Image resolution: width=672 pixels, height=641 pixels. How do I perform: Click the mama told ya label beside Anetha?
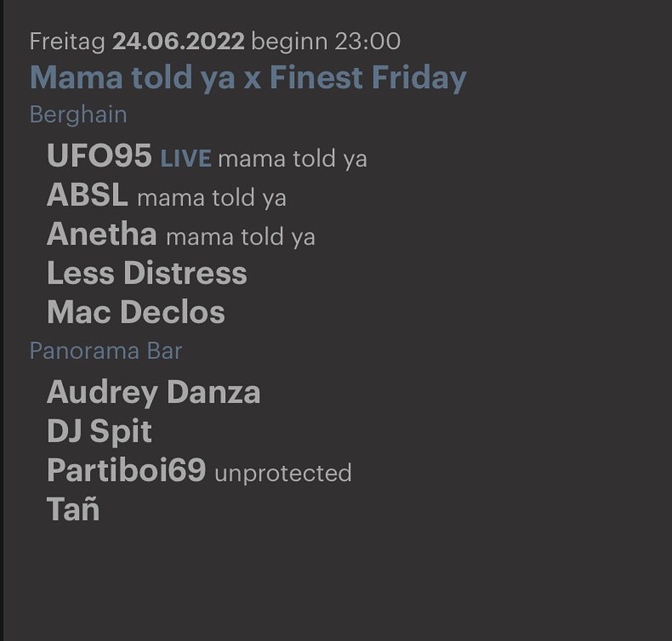[x=240, y=238]
